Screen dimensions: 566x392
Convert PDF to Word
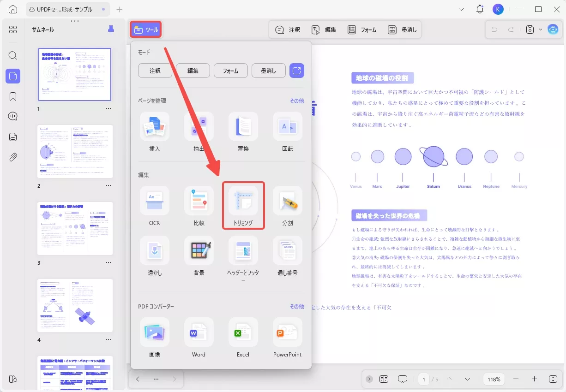[199, 338]
